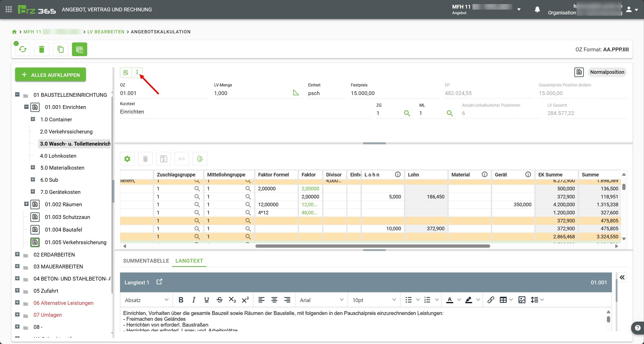Switch to the SUMMENTABELLE tab

(146, 261)
